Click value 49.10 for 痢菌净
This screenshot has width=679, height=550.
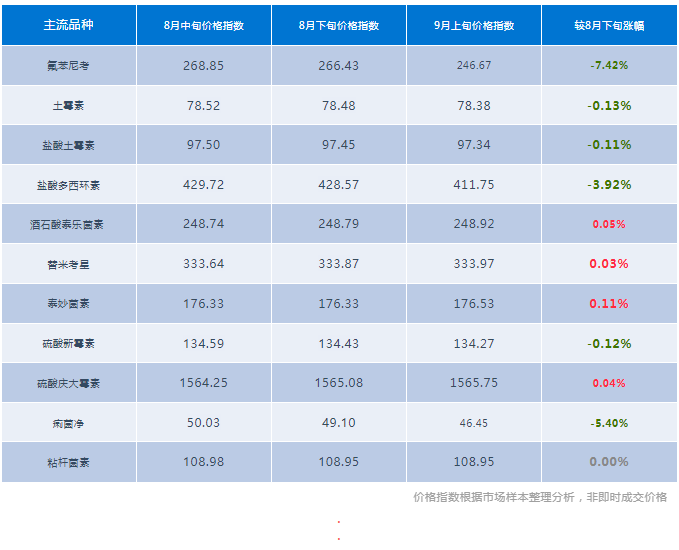(x=339, y=422)
